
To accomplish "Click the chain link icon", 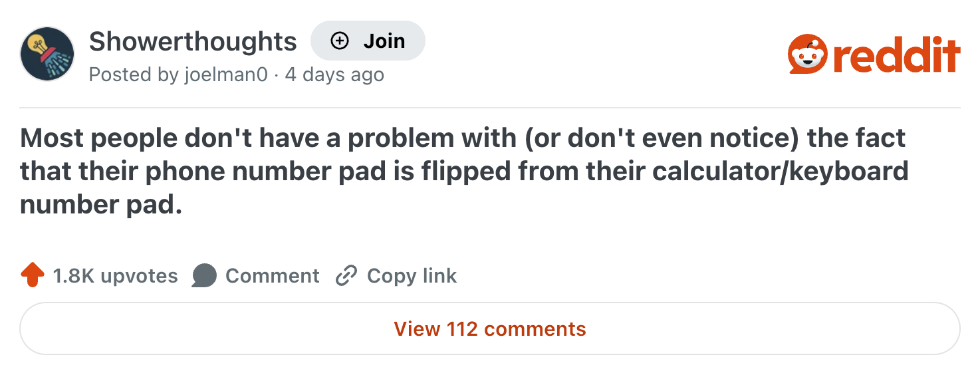I will pyautogui.click(x=346, y=275).
